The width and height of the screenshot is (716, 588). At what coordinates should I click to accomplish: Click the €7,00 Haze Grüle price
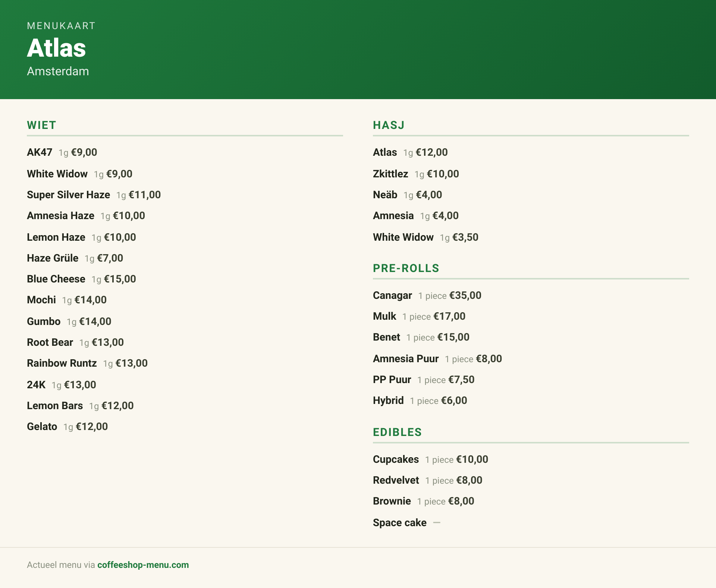pyautogui.click(x=110, y=258)
